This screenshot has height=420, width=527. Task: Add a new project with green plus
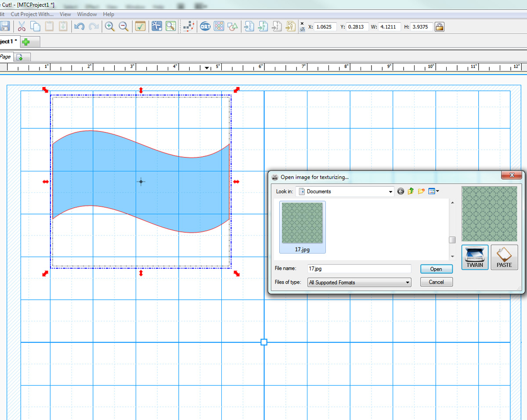coord(26,42)
